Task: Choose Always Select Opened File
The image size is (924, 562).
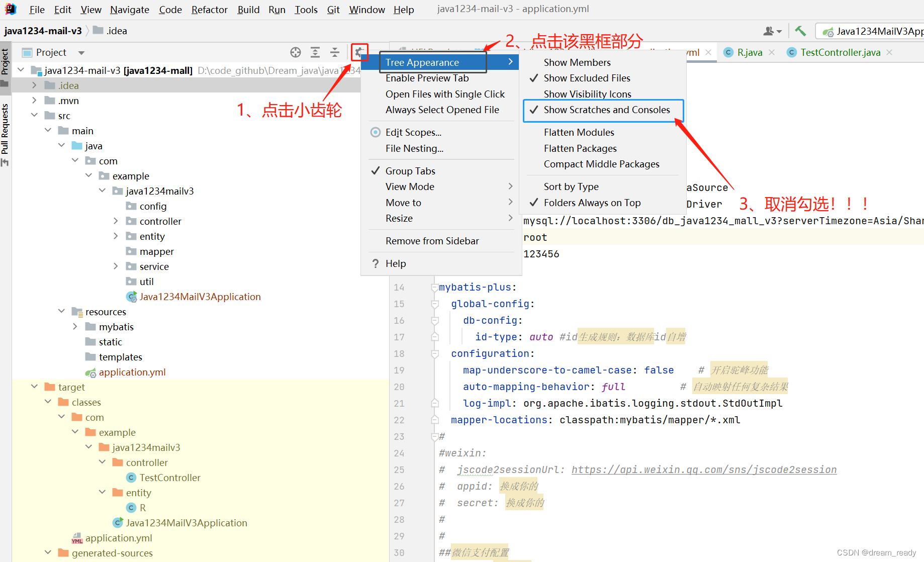Action: pos(441,110)
